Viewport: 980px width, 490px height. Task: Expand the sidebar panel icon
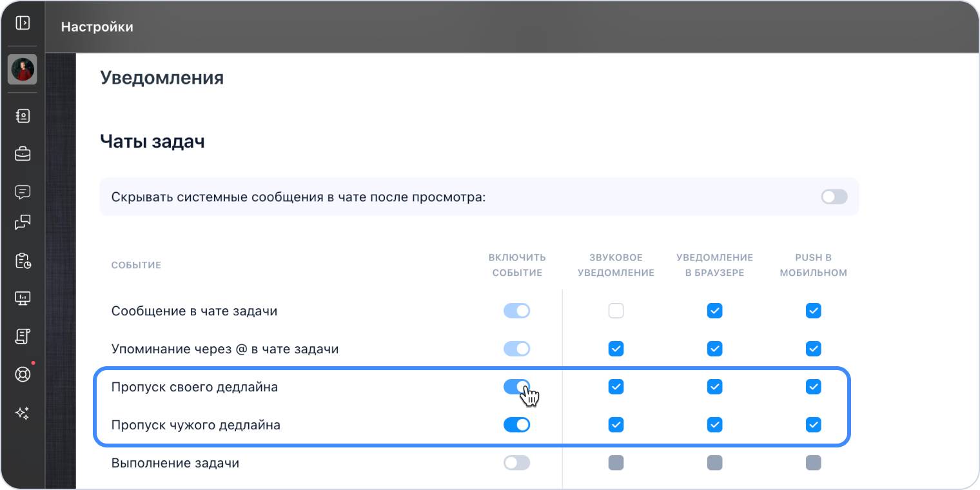(x=23, y=23)
